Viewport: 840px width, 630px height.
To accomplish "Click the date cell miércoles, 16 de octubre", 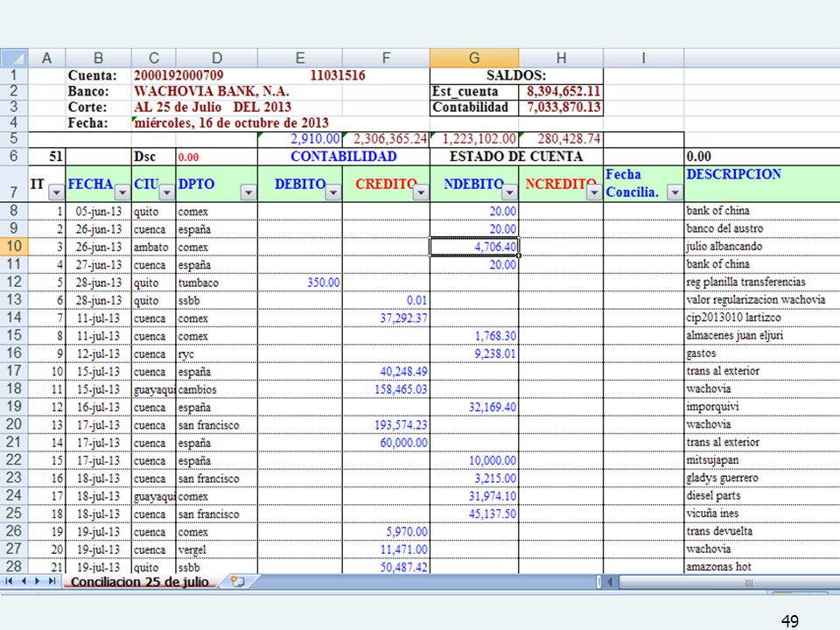I will 231,122.
